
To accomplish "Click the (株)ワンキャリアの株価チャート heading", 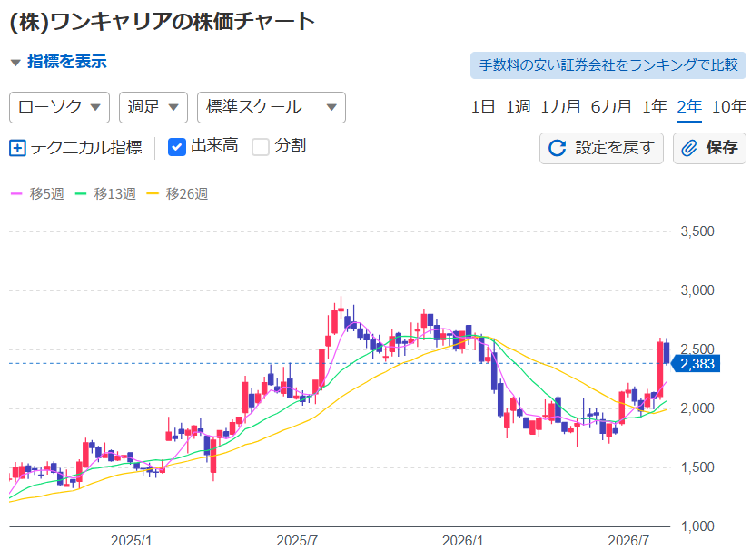I will pos(163,22).
